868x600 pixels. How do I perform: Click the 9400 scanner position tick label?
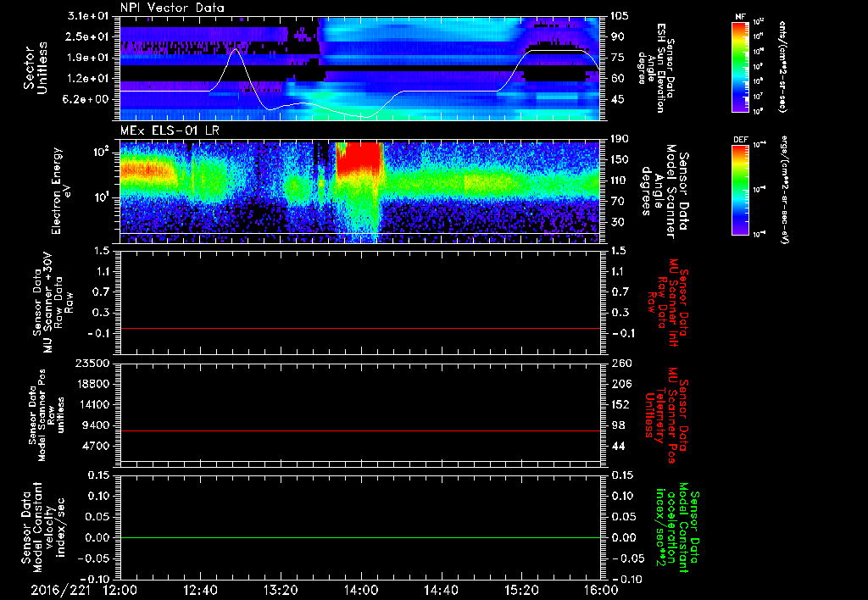(95, 425)
